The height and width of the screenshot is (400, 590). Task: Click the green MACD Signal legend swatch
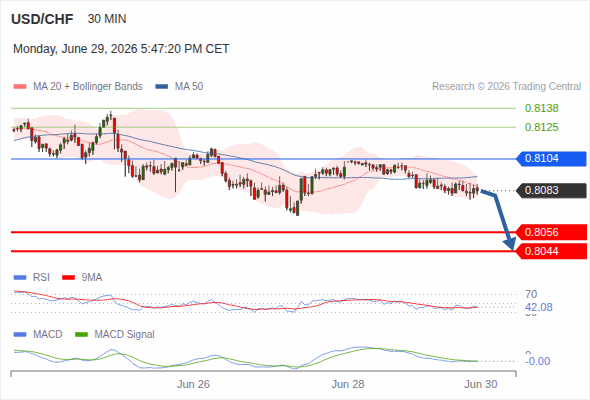(x=81, y=335)
